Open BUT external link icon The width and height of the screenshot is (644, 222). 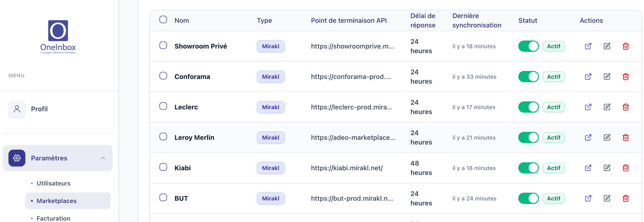(x=588, y=199)
